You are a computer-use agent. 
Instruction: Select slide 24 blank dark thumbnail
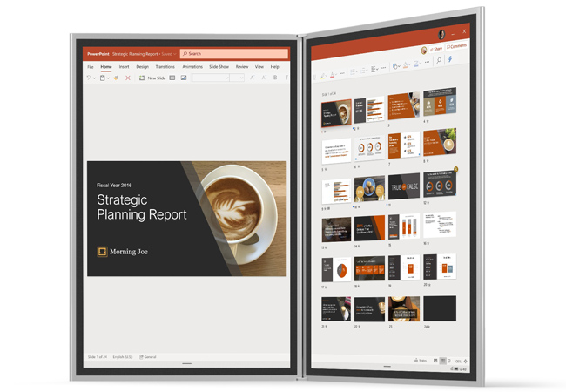coord(440,308)
